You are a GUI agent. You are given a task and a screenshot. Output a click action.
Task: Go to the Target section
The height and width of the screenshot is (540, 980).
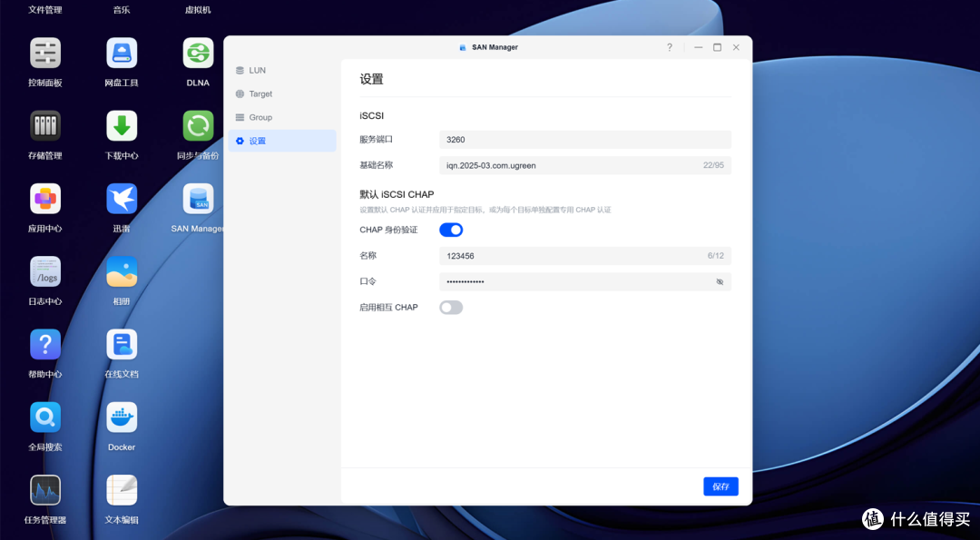[x=282, y=93]
